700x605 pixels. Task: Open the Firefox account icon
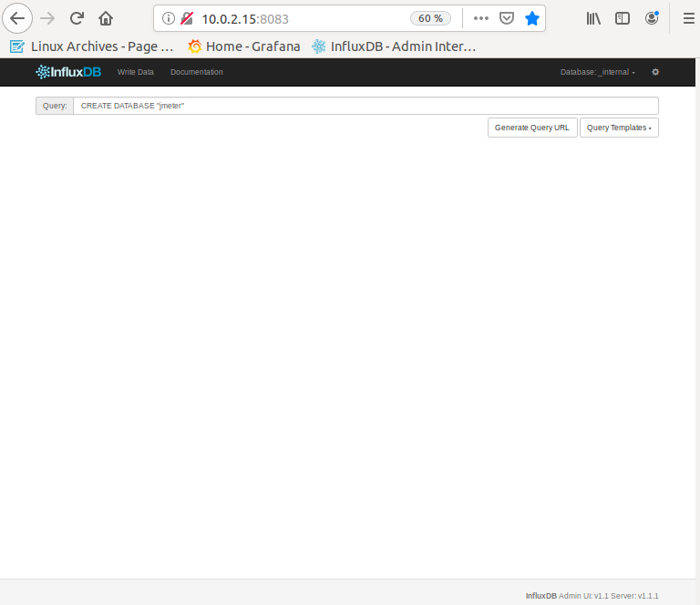(652, 18)
